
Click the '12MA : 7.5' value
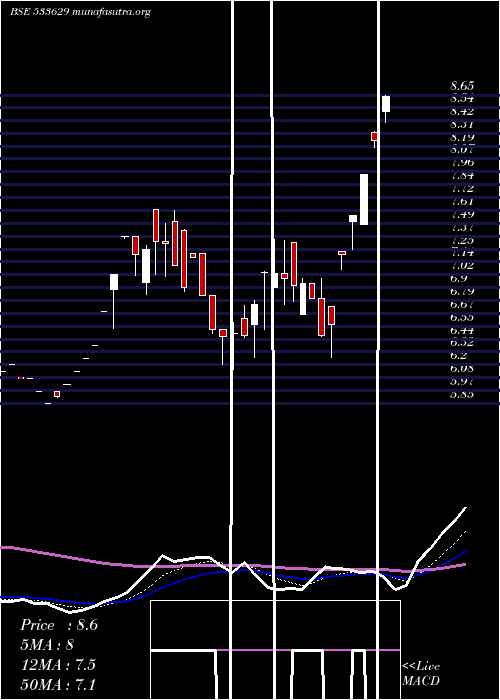(58, 665)
